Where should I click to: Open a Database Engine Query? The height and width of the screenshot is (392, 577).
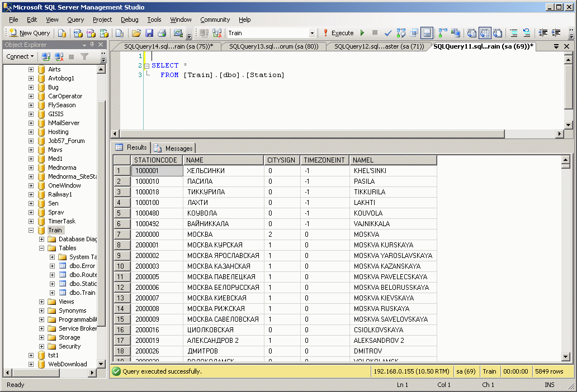62,33
